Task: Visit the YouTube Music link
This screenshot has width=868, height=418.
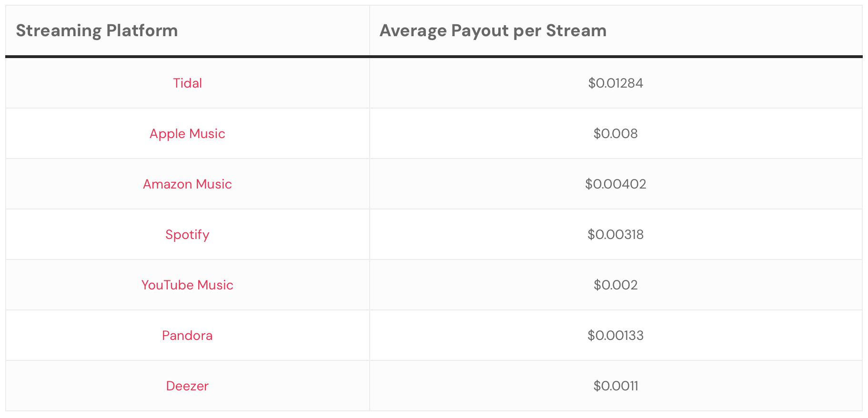Action: 187,285
